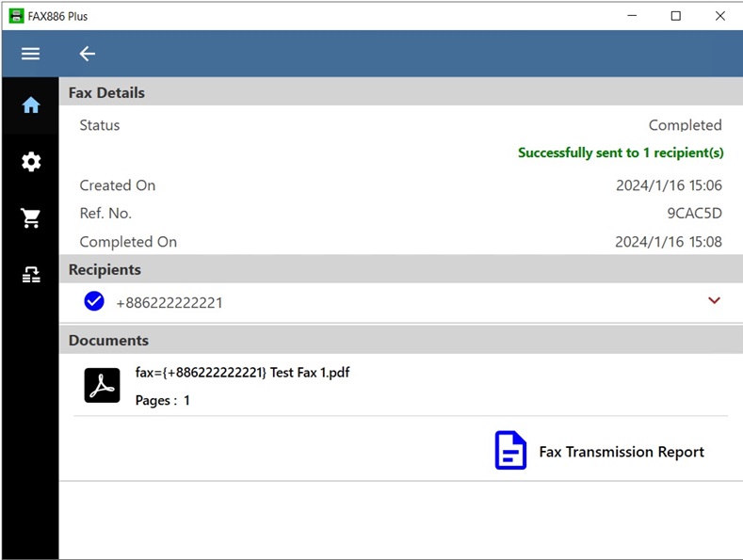Click the Documents section header
The width and height of the screenshot is (743, 560).
pyautogui.click(x=401, y=340)
